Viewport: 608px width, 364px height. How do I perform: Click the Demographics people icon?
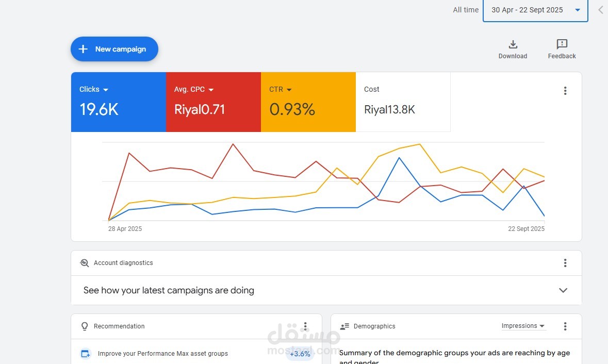tap(345, 326)
